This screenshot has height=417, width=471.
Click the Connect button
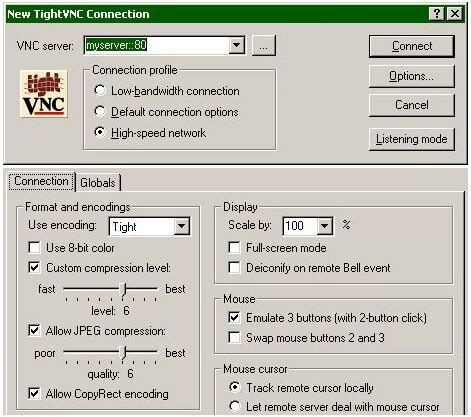click(412, 46)
